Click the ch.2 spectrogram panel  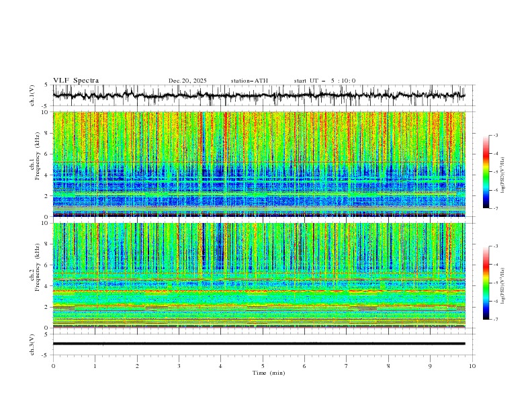(259, 275)
